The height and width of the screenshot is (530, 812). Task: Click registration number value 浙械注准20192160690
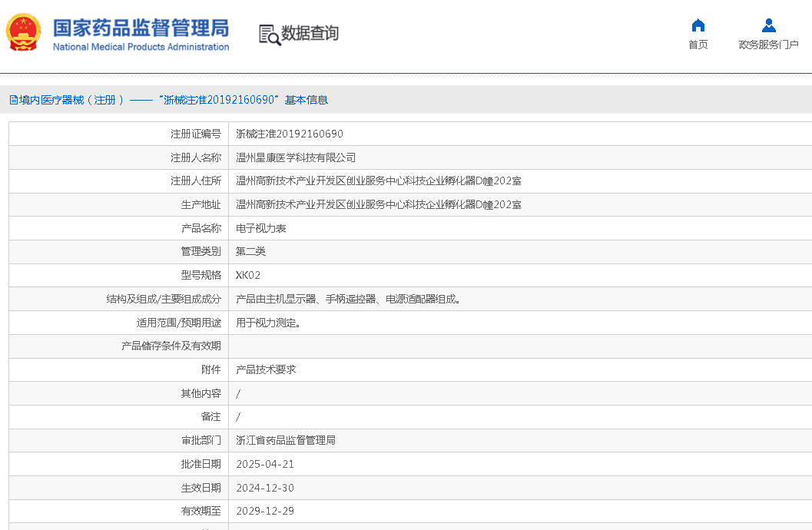pos(290,134)
